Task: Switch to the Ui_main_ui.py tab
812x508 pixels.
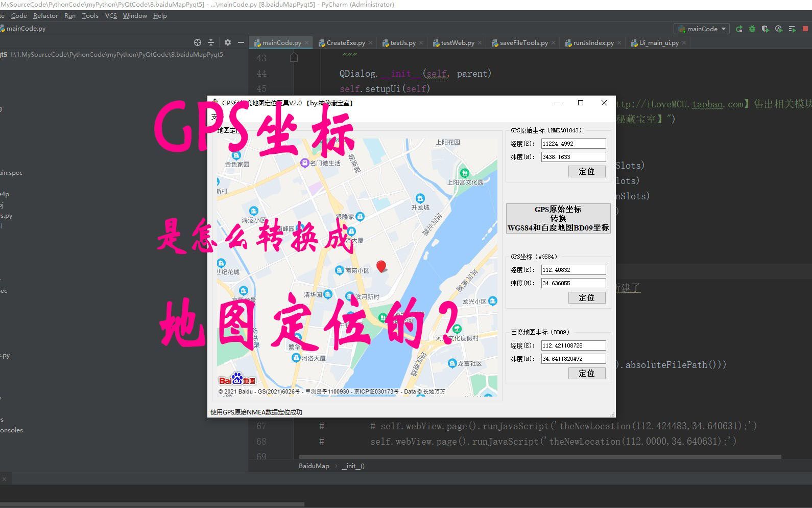Action: pyautogui.click(x=658, y=43)
